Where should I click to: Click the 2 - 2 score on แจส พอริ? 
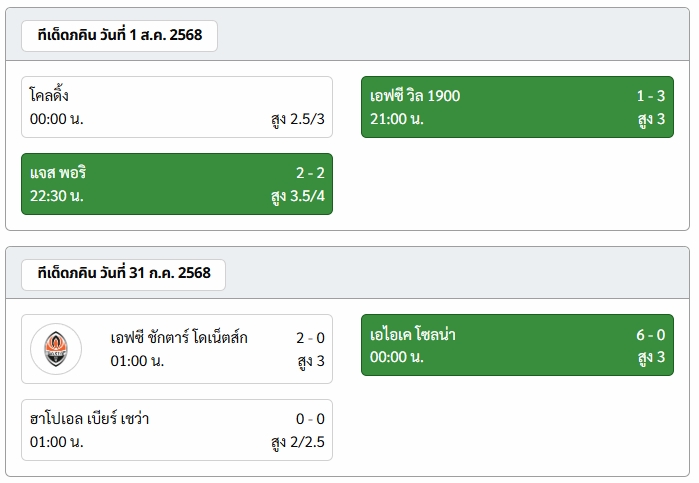point(310,173)
